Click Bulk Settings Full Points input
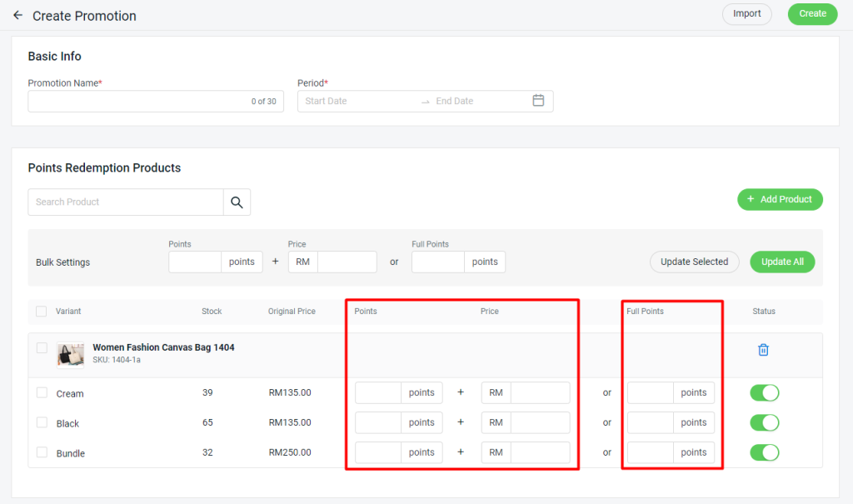 (x=438, y=262)
